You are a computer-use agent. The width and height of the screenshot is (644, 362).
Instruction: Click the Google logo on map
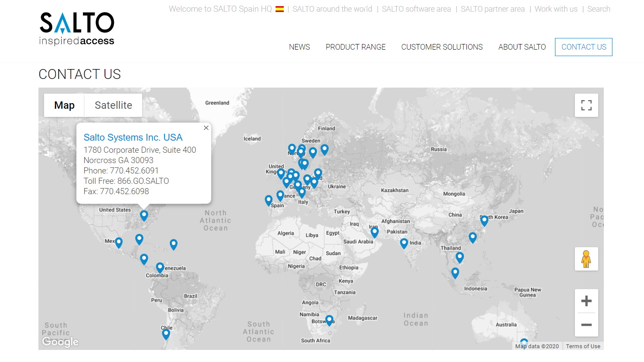pyautogui.click(x=60, y=342)
